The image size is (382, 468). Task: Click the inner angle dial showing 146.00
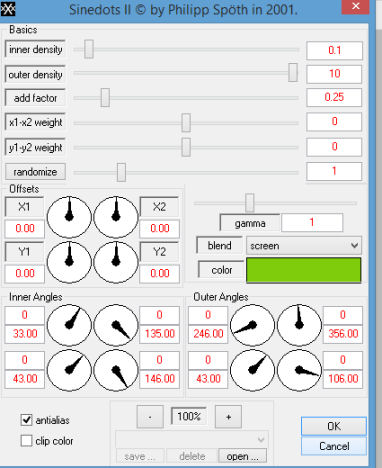pyautogui.click(x=116, y=370)
